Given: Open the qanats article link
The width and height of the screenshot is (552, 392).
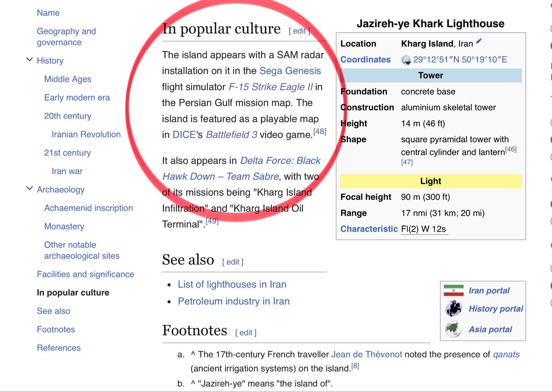Looking at the screenshot, I should click(506, 354).
